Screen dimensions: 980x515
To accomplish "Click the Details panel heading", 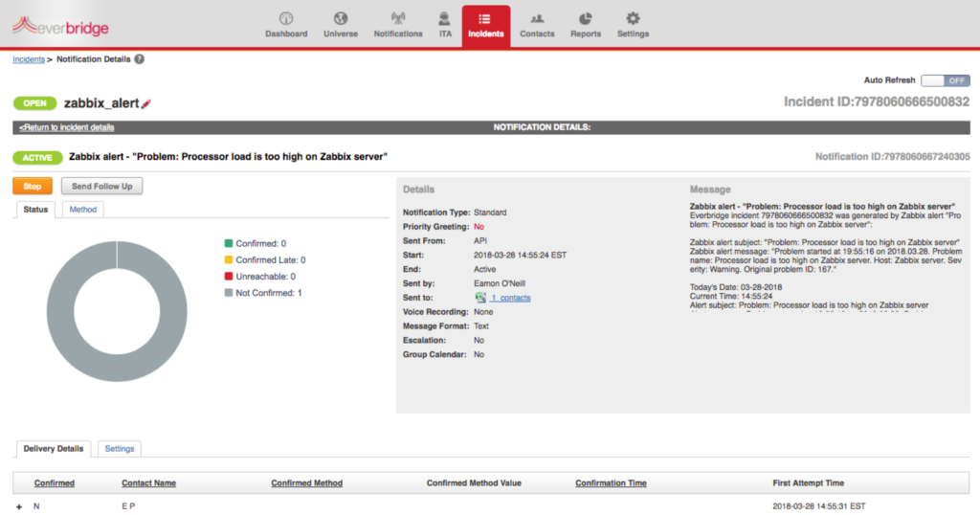I will pos(418,190).
